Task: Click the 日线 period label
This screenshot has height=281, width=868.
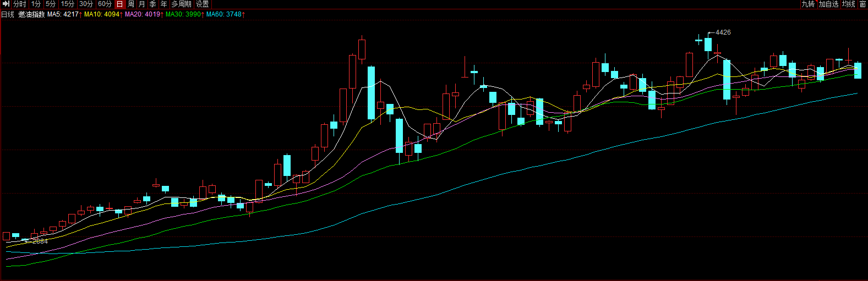Action: [8, 14]
